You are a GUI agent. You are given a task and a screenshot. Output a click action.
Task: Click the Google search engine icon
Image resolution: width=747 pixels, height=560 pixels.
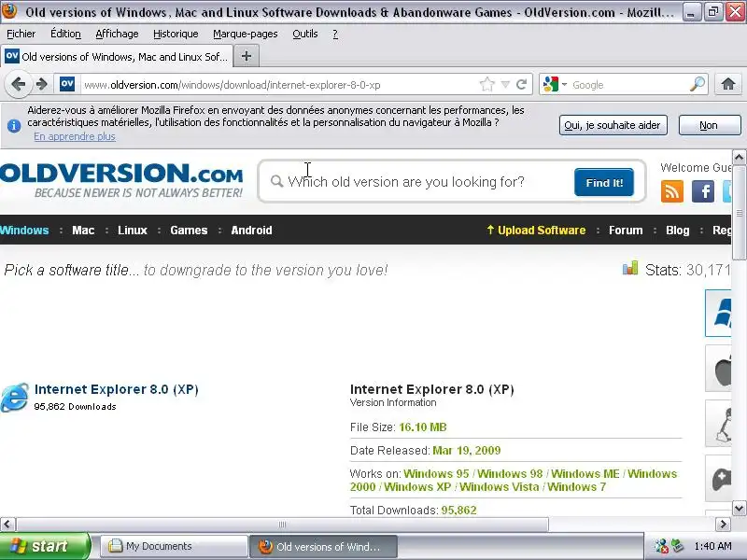[551, 84]
